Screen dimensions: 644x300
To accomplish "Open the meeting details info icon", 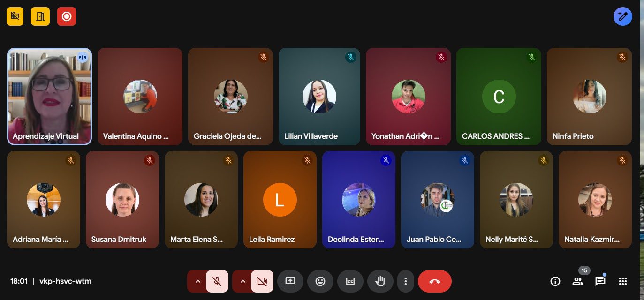I will click(555, 281).
